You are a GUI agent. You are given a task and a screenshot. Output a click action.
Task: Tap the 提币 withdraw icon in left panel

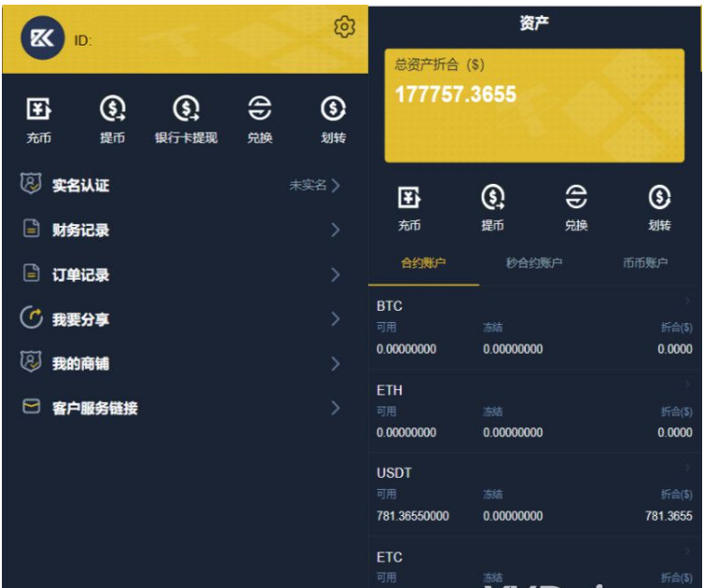coord(112,111)
